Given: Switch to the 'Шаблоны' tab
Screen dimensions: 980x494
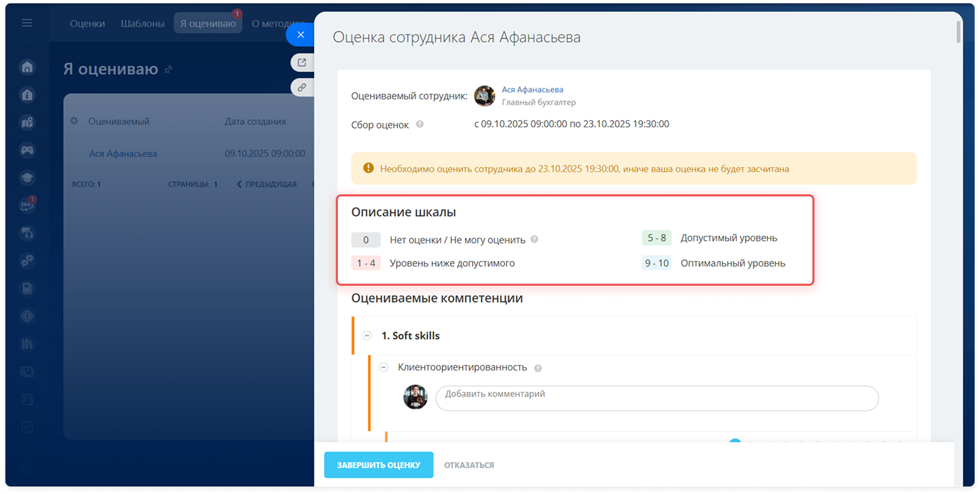Looking at the screenshot, I should tap(142, 24).
